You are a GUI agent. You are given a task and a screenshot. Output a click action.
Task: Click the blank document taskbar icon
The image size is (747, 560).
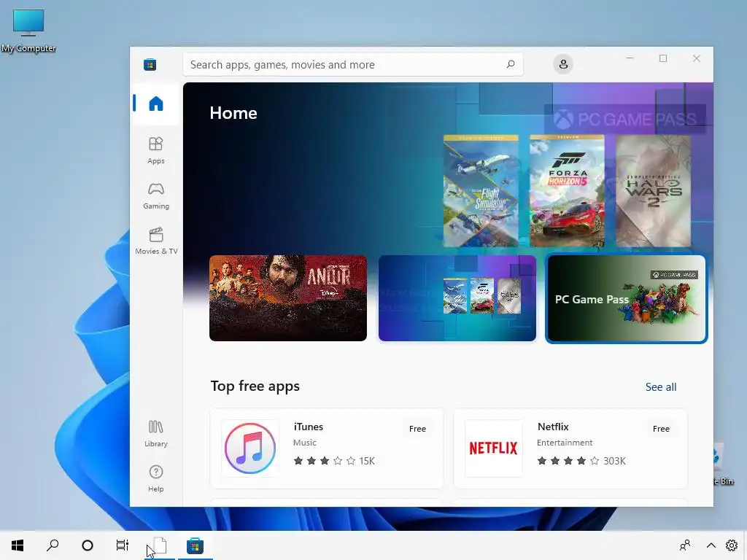pos(160,545)
